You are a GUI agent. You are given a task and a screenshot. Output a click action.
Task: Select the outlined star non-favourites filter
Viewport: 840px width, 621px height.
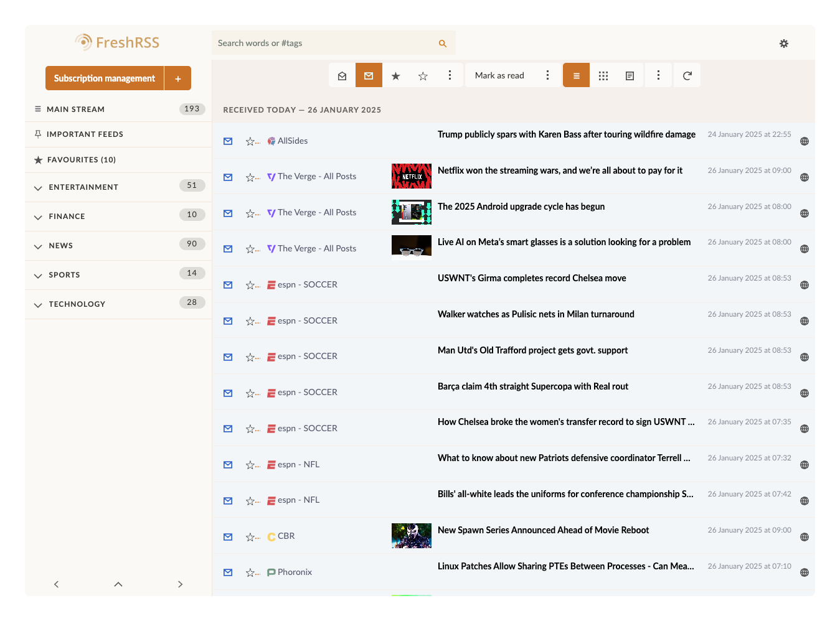(423, 75)
